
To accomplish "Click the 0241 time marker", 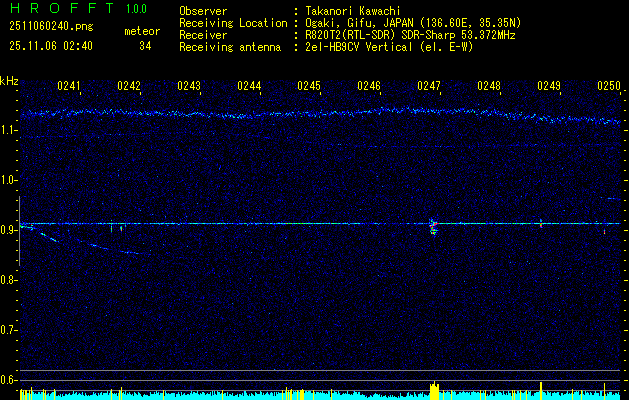I will [x=69, y=86].
